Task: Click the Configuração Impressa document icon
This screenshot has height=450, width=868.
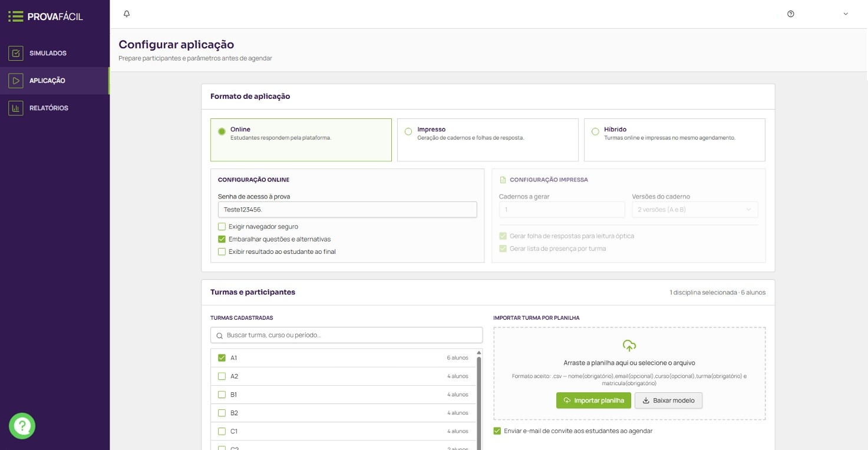Action: click(503, 180)
